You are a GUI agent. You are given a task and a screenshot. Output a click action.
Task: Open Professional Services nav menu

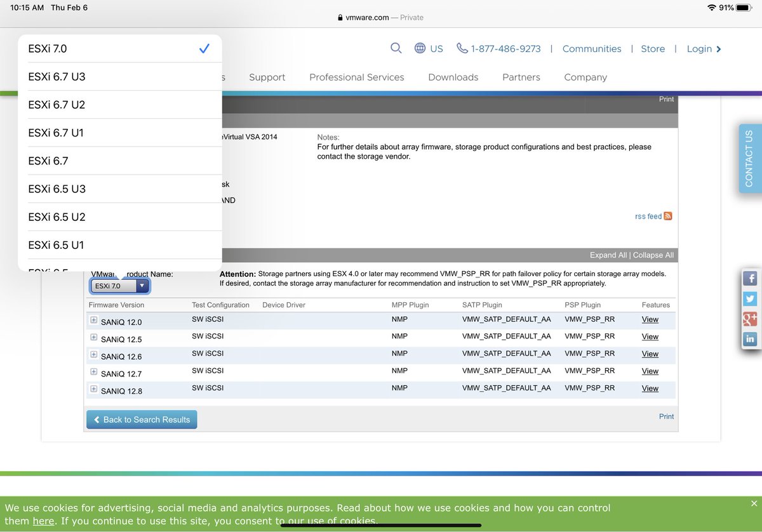point(357,77)
